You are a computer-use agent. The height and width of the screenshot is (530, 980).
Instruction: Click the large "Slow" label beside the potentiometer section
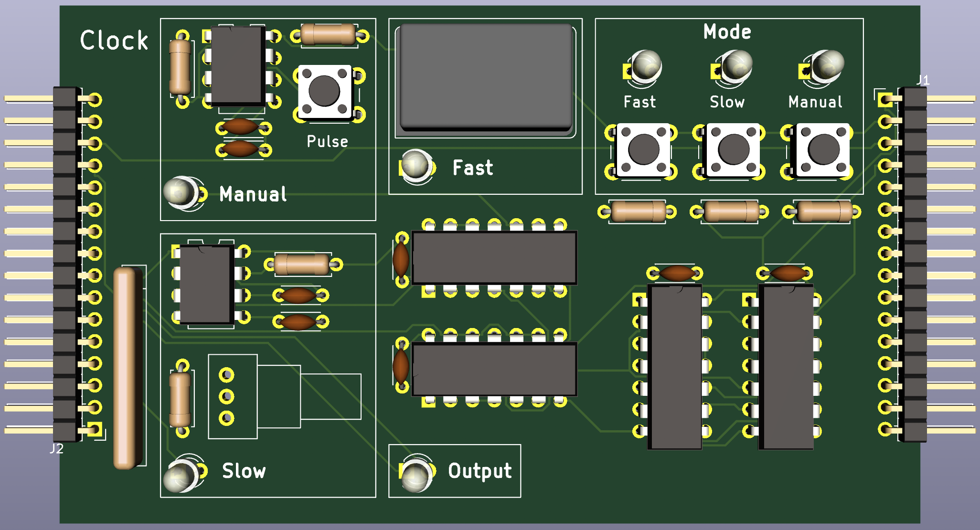pos(244,471)
